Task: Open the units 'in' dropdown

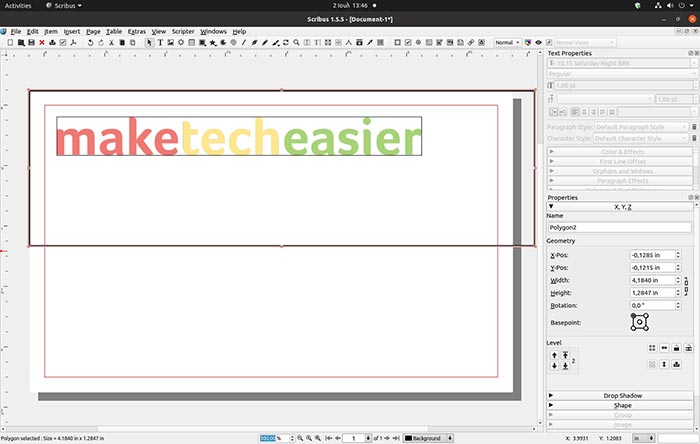Action: click(643, 438)
